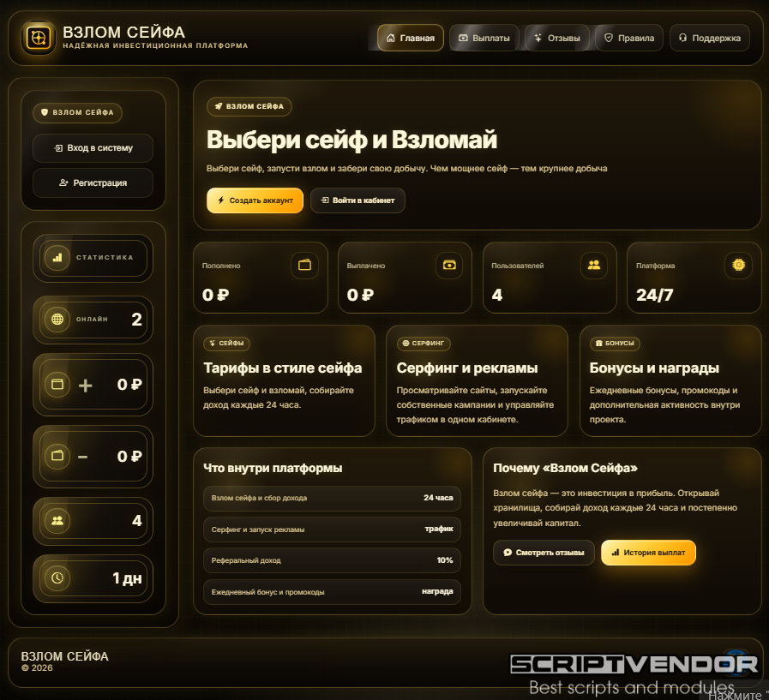Click the statistics bar chart icon

[x=57, y=257]
